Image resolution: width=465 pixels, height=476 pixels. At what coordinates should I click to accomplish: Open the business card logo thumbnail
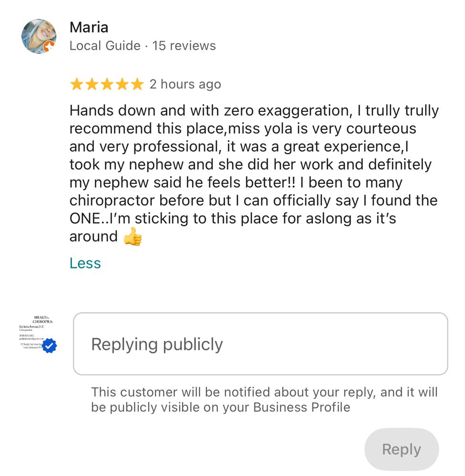(35, 333)
